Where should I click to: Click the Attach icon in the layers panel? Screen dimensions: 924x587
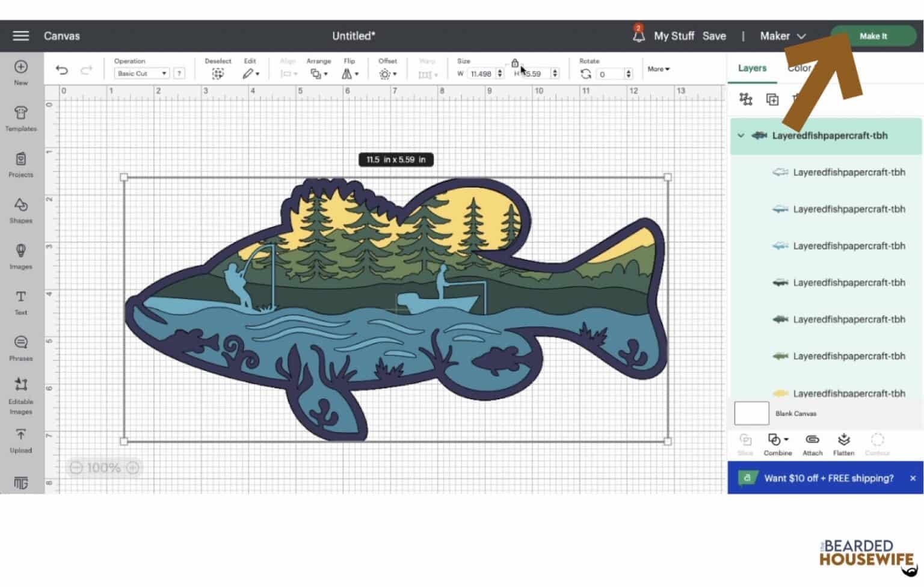(812, 443)
